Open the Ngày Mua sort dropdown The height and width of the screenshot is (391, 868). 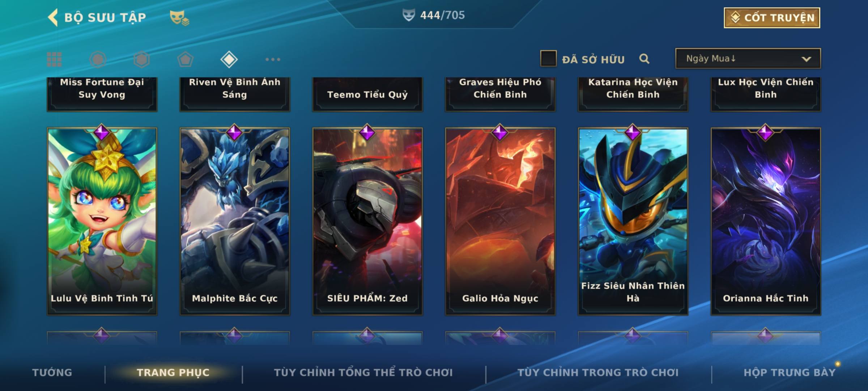748,59
